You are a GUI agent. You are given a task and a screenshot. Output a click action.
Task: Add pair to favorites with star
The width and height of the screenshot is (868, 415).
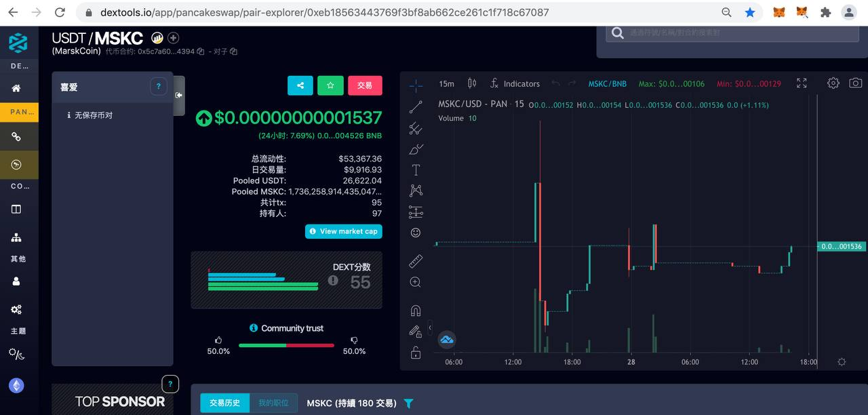330,85
